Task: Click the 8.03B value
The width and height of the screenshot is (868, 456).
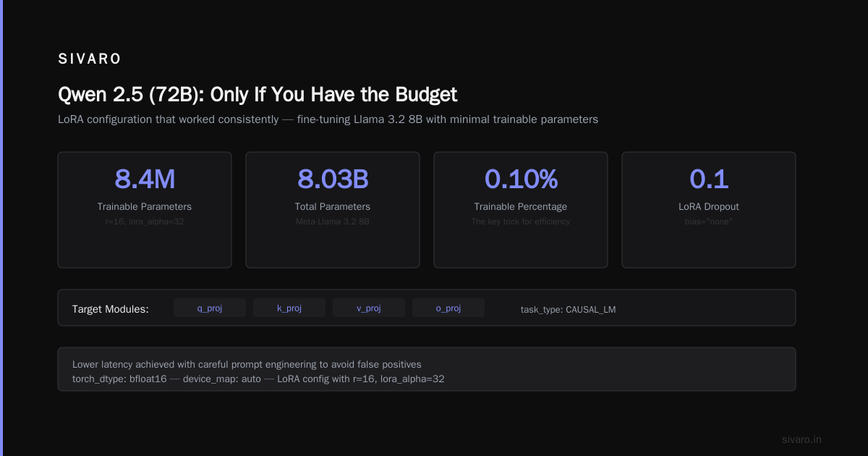Action: [333, 179]
